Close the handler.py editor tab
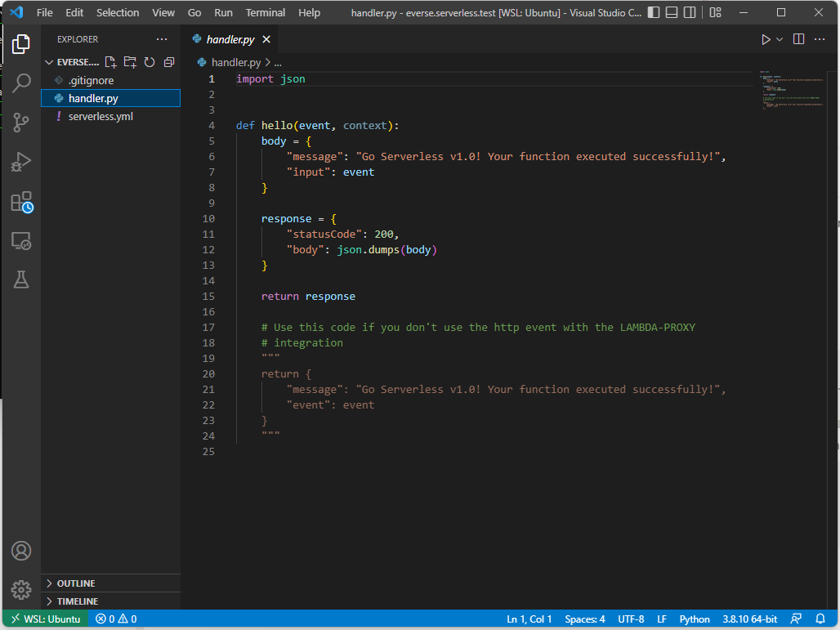The height and width of the screenshot is (630, 840). click(266, 39)
